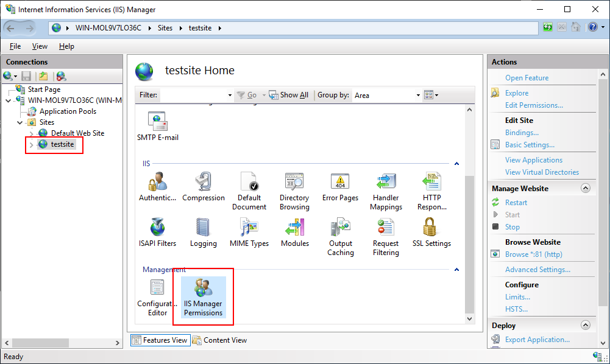Collapse the IIS features group
The image size is (610, 364).
point(457,163)
